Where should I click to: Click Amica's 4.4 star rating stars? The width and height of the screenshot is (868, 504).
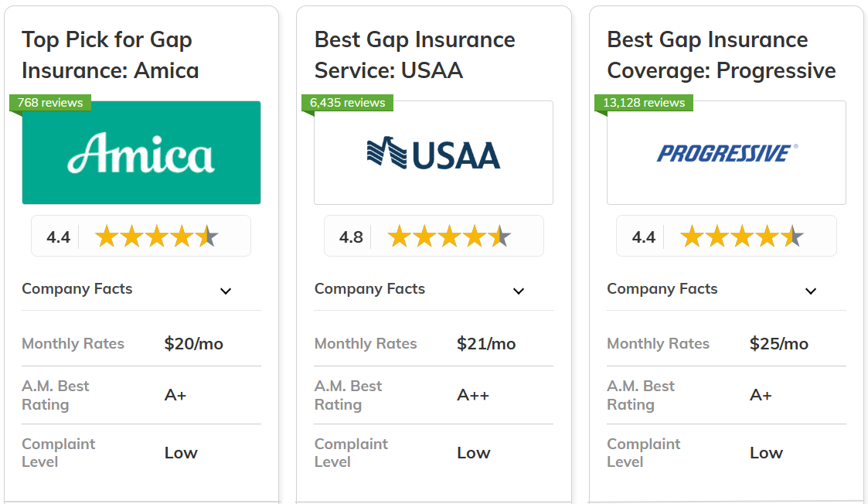coord(157,237)
